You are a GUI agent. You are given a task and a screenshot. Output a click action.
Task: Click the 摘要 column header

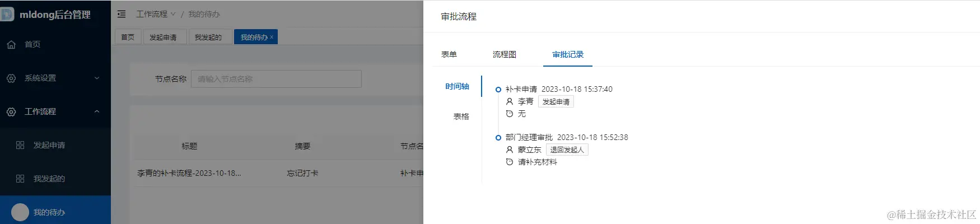click(x=303, y=146)
